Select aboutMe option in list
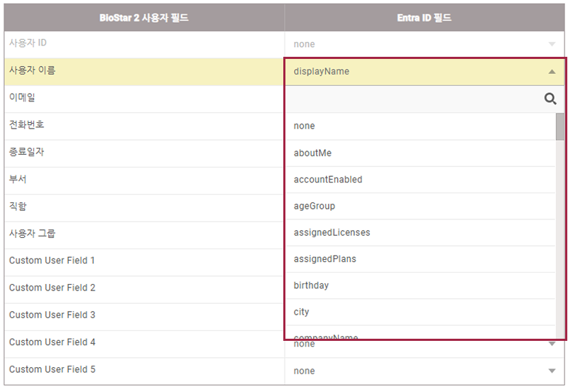Screen dimensions: 568x392 pyautogui.click(x=420, y=153)
